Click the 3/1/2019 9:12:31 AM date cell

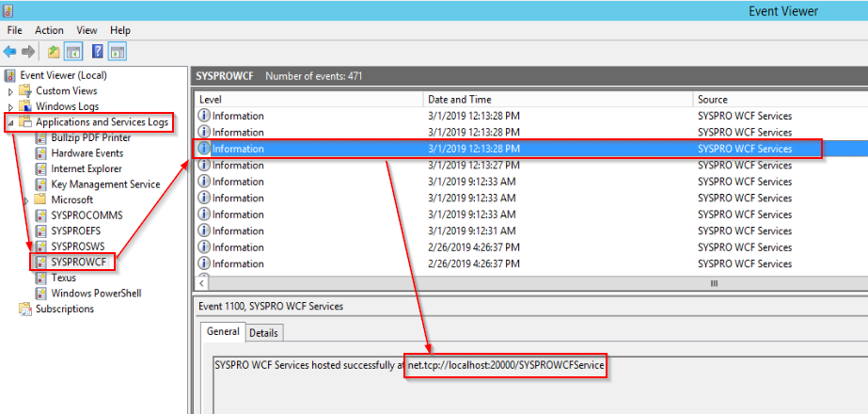coord(472,231)
